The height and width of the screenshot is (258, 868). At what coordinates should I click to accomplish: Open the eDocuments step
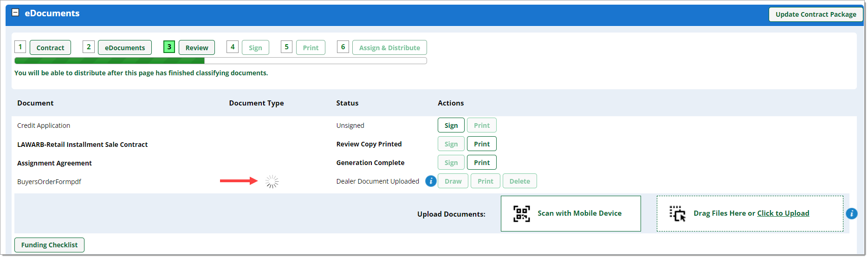[x=125, y=47]
